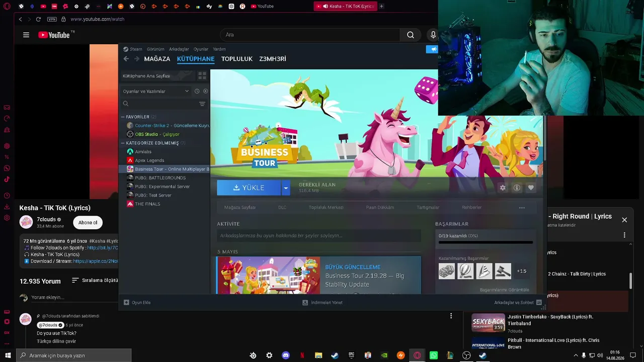This screenshot has width=644, height=362.
Task: Open the party hat achievement icon
Action: [x=484, y=271]
